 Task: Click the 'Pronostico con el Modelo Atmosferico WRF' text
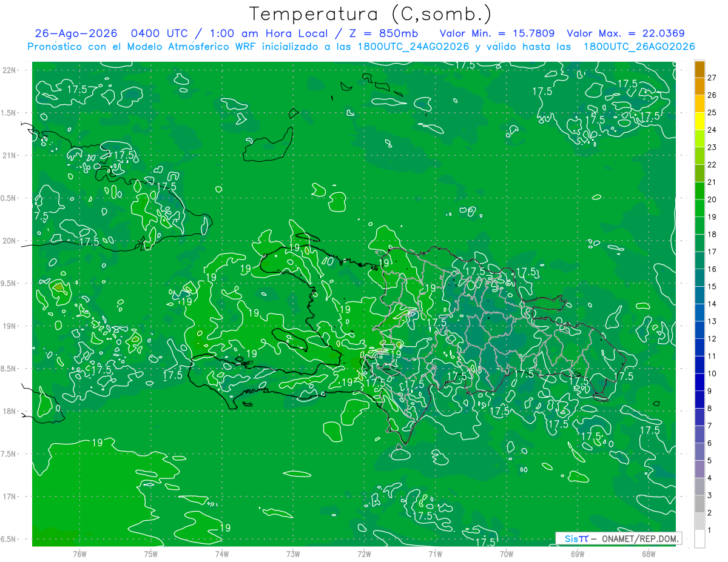tap(142, 47)
